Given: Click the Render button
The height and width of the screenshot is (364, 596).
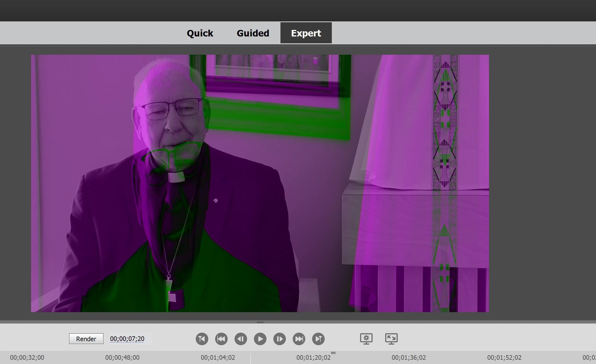Looking at the screenshot, I should coord(86,339).
